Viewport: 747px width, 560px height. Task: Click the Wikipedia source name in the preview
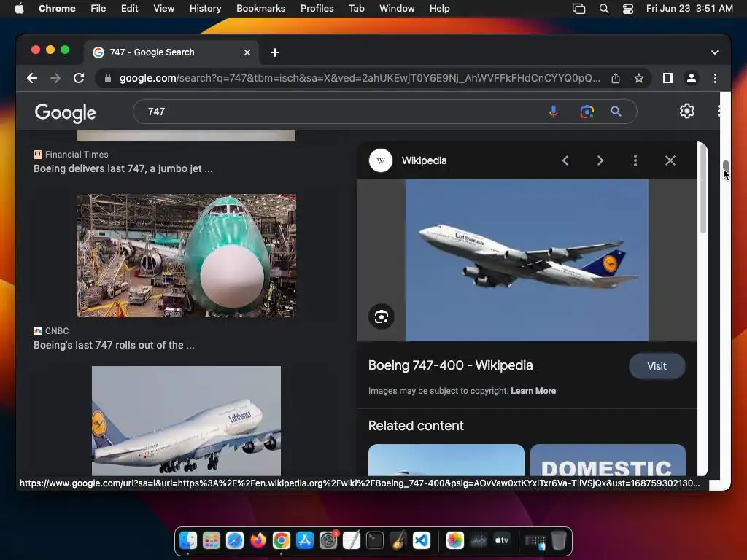(424, 160)
